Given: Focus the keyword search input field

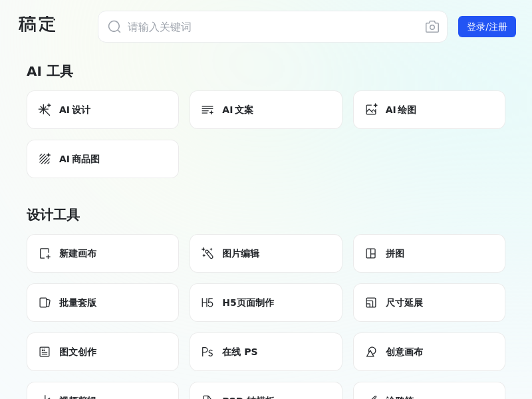Looking at the screenshot, I should [x=273, y=27].
